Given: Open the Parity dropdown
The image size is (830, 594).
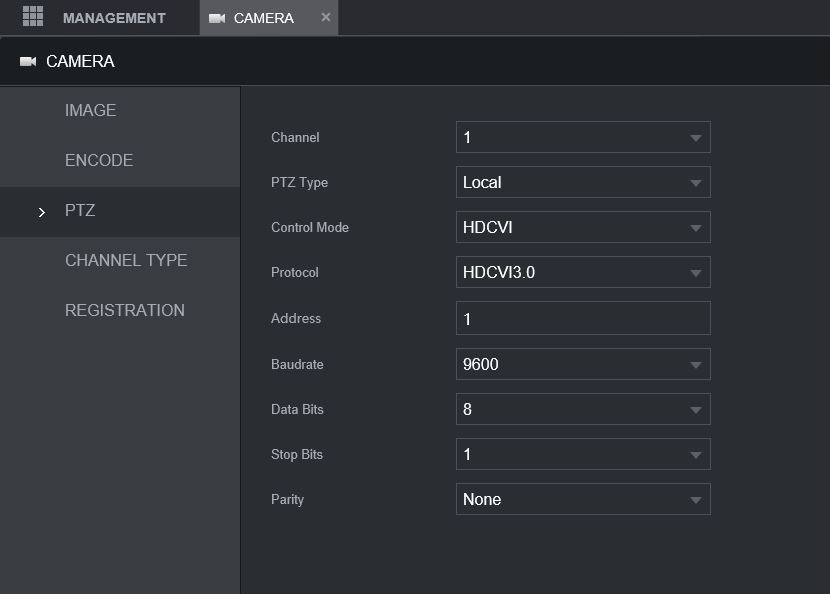Looking at the screenshot, I should [x=583, y=500].
